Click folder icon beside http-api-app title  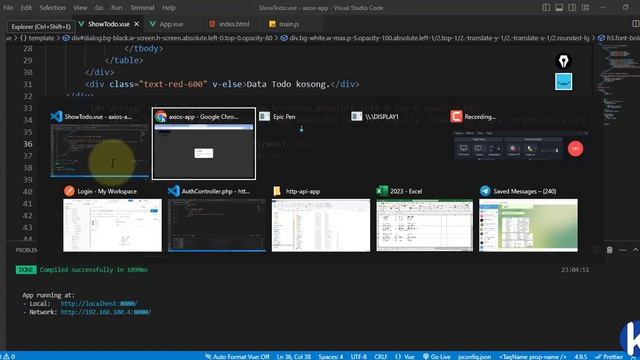click(277, 191)
